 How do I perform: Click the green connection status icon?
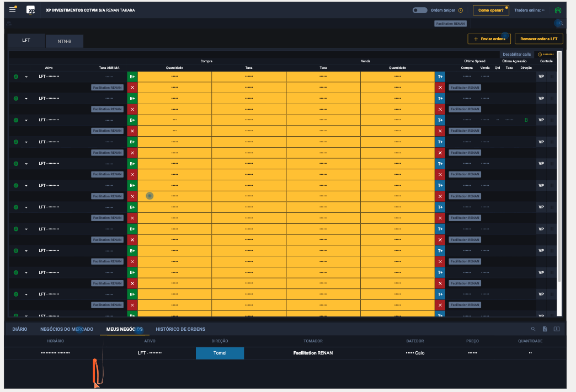click(558, 10)
